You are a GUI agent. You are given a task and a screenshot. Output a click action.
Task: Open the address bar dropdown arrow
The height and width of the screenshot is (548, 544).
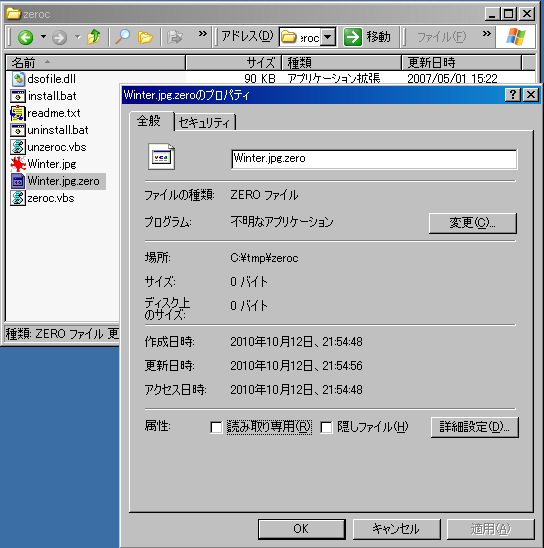(328, 37)
